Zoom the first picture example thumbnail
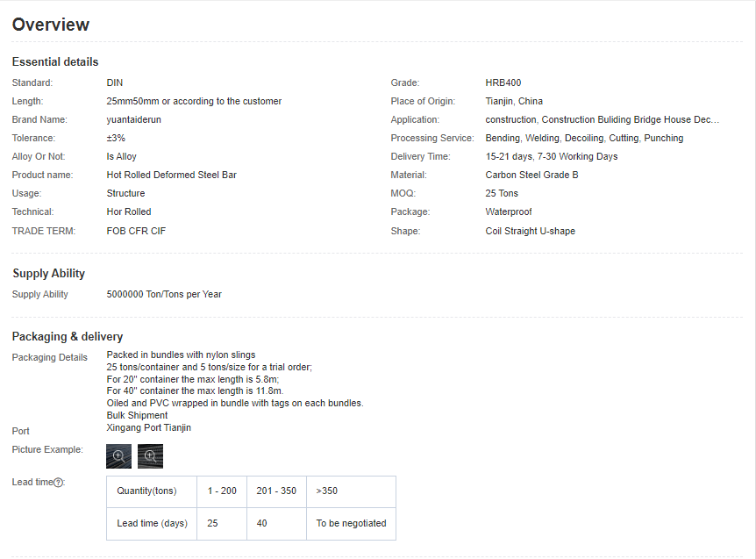This screenshot has height=559, width=756. click(119, 456)
